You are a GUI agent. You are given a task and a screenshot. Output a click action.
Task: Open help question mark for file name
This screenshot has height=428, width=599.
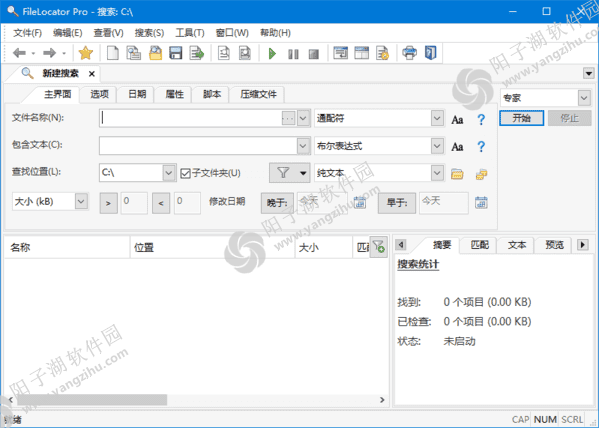481,120
